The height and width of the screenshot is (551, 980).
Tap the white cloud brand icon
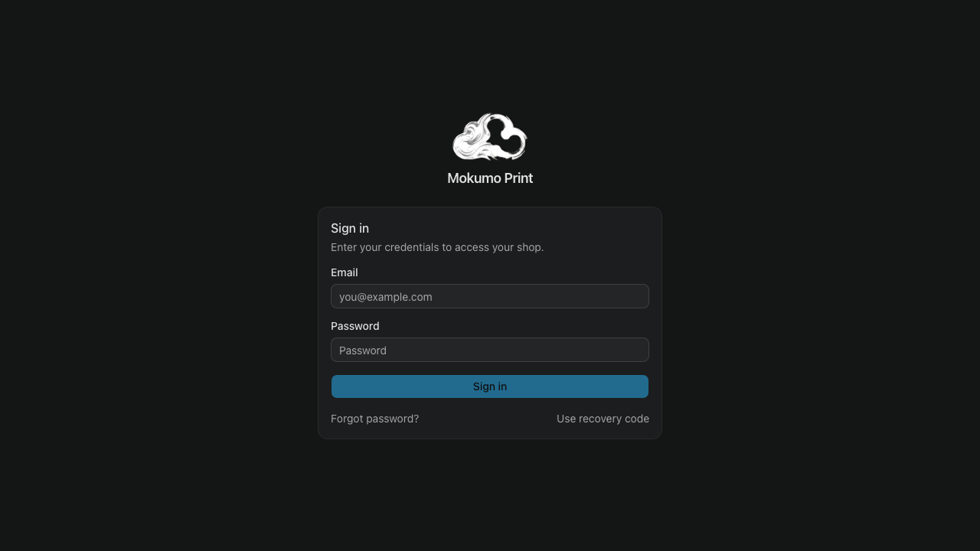(x=490, y=137)
